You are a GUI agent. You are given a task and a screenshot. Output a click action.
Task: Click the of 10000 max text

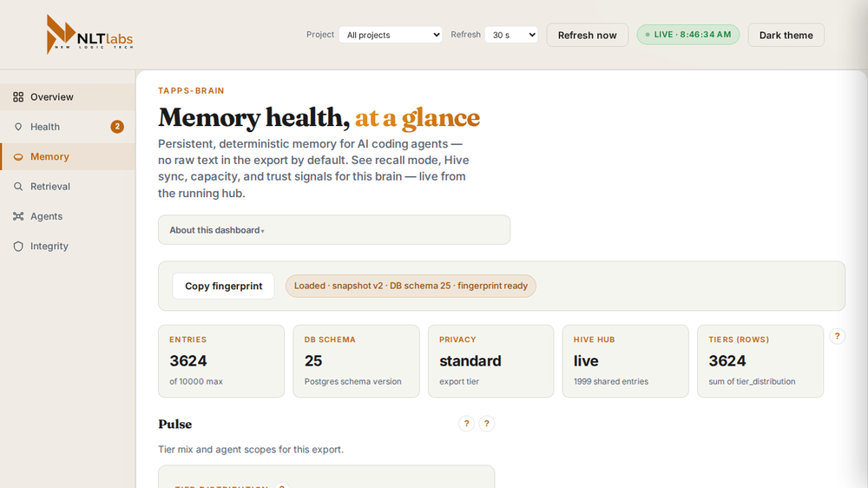tap(196, 382)
